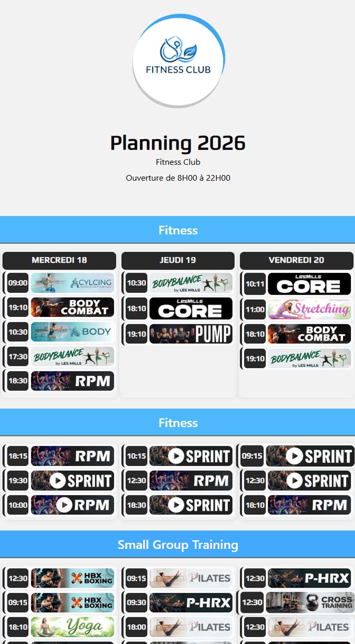This screenshot has width=355, height=644.
Task: Click the P-HRX banner on Vendredi 20
Action: 309,578
